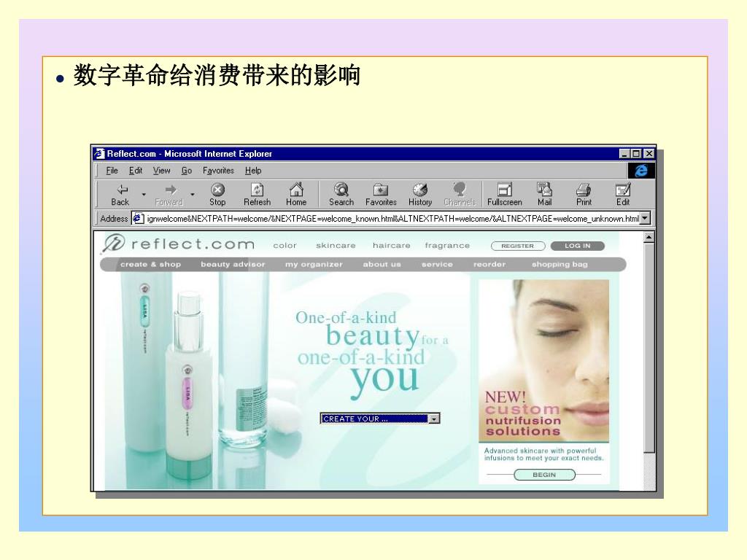Minimize the Internet Explorer window
Viewport: 747px width, 560px height.
624,154
